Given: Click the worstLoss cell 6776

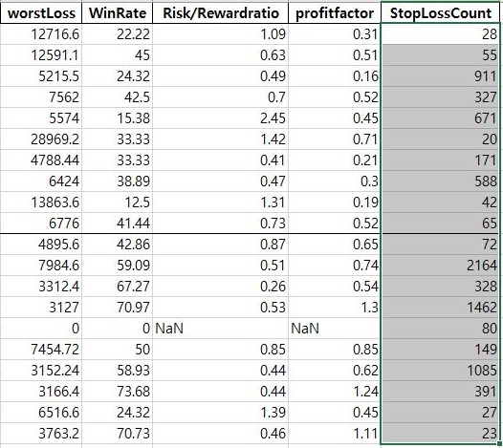Looking at the screenshot, I should click(41, 224).
